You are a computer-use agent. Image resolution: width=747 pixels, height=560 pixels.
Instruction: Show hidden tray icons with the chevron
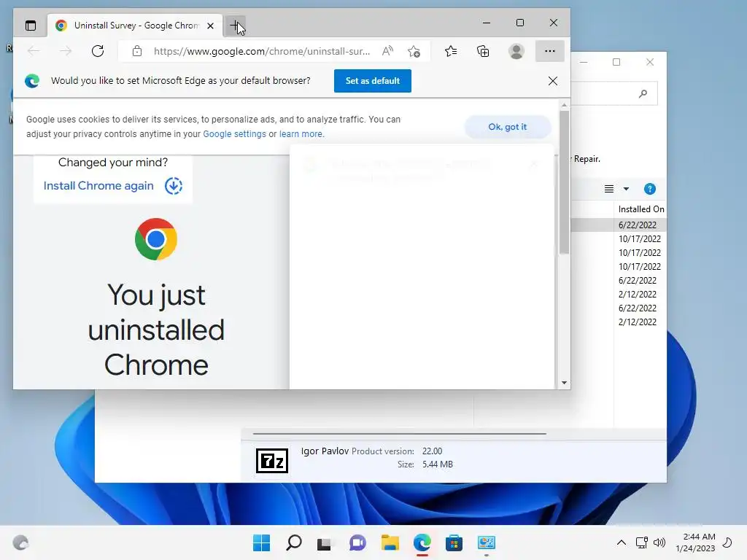(x=622, y=542)
